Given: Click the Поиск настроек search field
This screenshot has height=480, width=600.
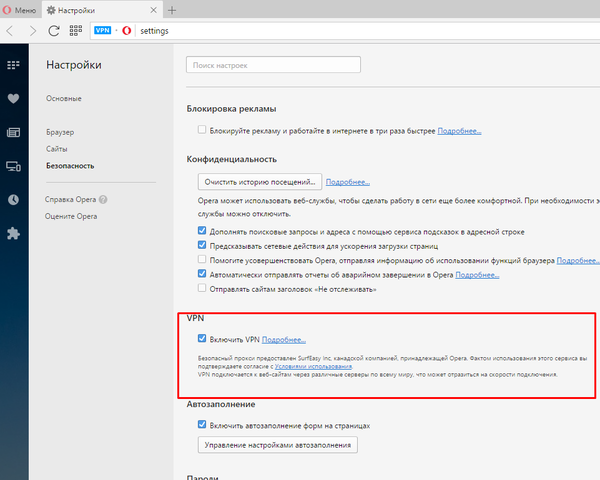Looking at the screenshot, I should pos(273,65).
